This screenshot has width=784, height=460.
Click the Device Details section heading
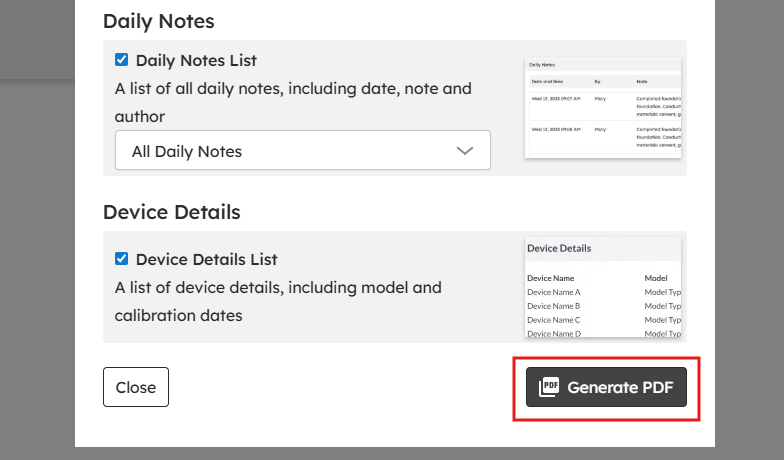pos(171,212)
